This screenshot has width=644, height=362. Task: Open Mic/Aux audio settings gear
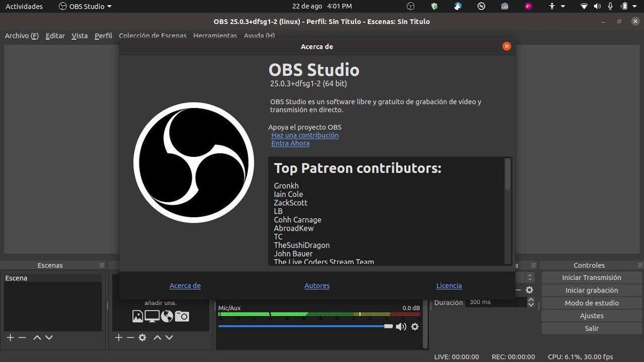(x=415, y=327)
